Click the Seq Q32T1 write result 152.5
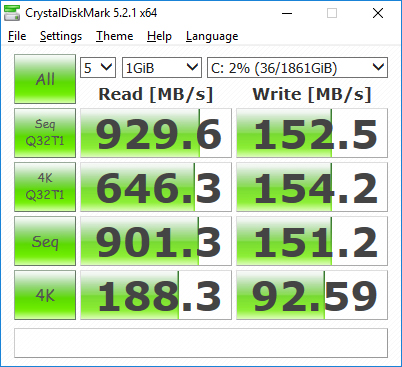 [x=312, y=133]
